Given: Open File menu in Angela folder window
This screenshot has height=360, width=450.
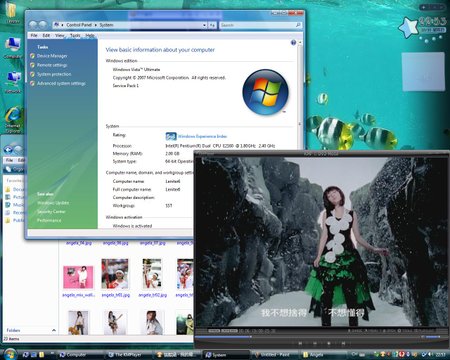Looking at the screenshot, I should (x=10, y=160).
